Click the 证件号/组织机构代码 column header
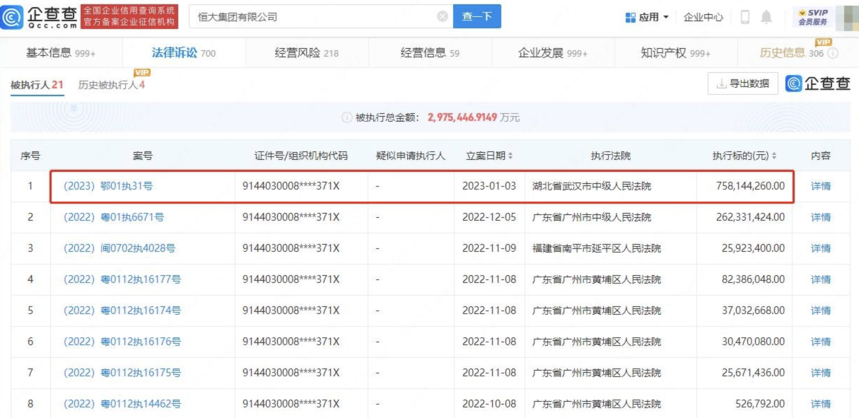Viewport: 859px width, 418px height. point(301,156)
